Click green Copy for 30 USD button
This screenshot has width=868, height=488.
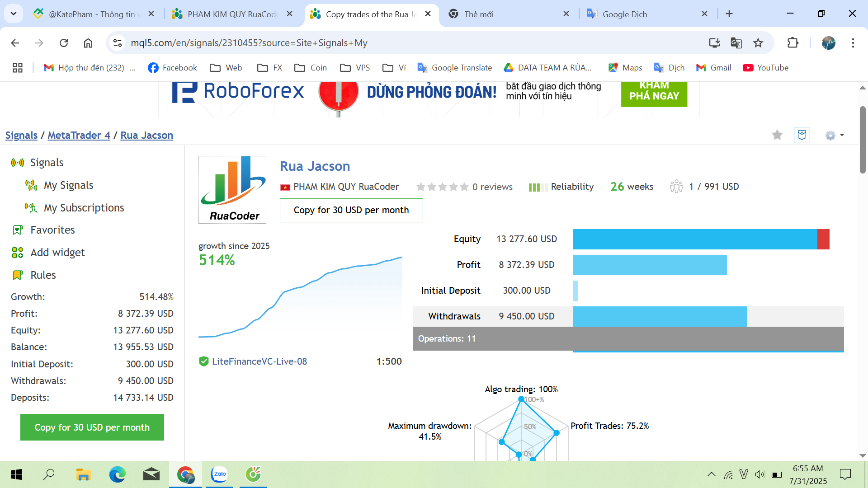pos(92,427)
